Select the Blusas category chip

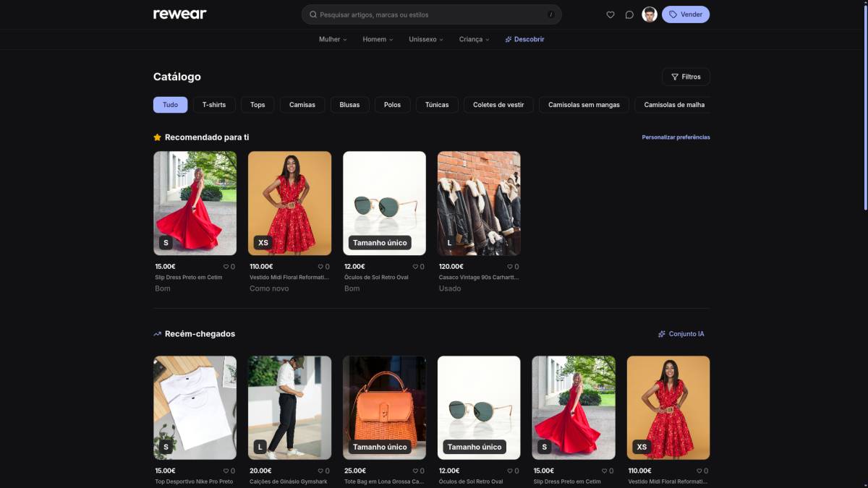(x=349, y=105)
